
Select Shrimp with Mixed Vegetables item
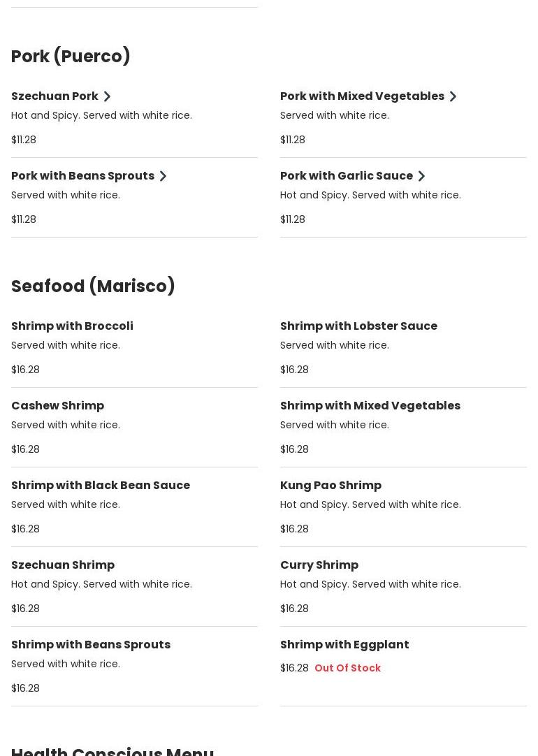click(x=370, y=406)
